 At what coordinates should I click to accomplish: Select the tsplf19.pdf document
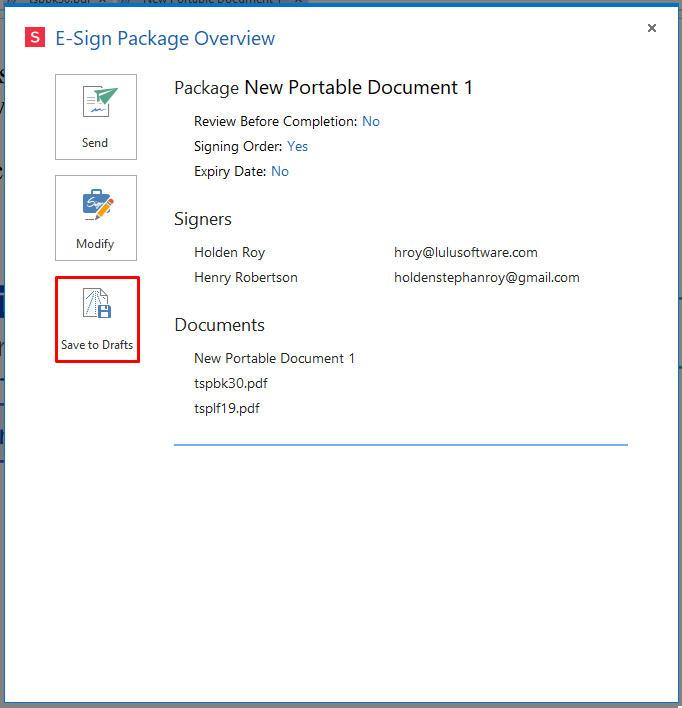[227, 409]
